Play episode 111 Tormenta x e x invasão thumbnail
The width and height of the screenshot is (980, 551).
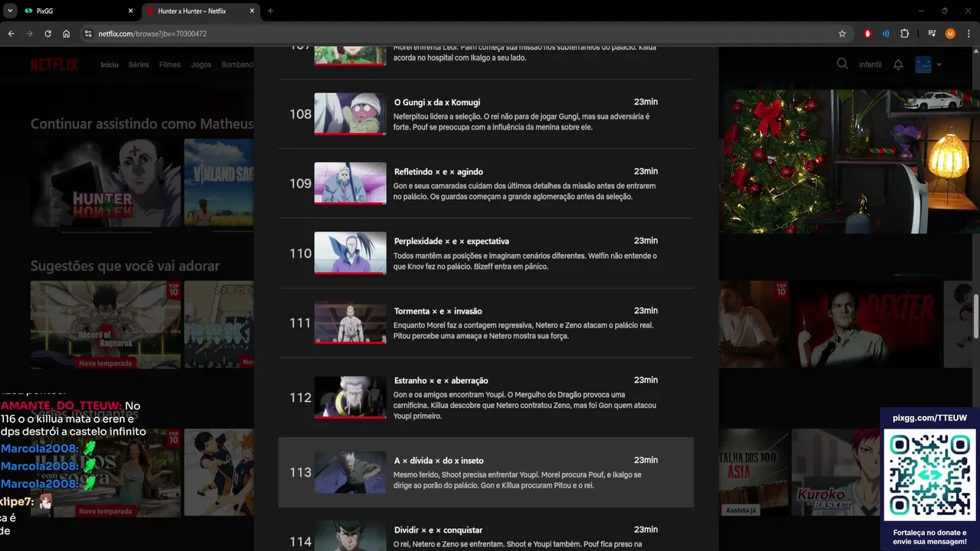(350, 322)
